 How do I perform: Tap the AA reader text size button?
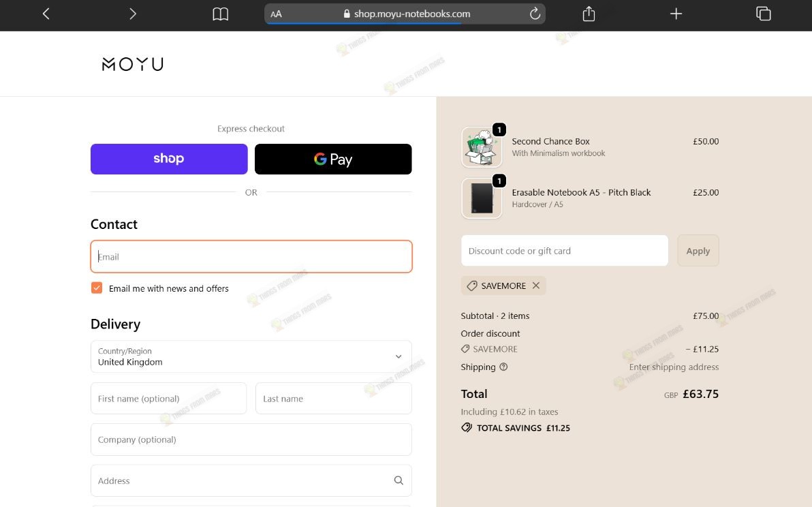(x=276, y=14)
